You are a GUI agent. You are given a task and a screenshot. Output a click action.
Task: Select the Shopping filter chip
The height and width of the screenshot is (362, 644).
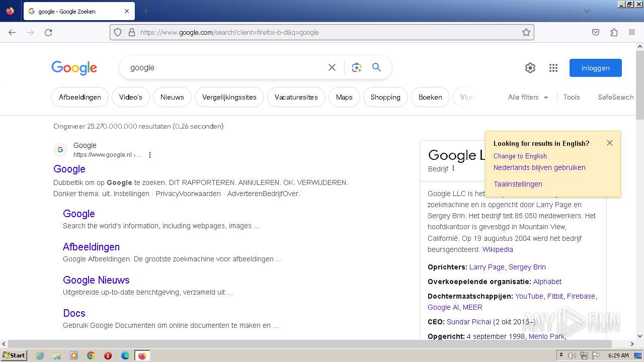[385, 97]
